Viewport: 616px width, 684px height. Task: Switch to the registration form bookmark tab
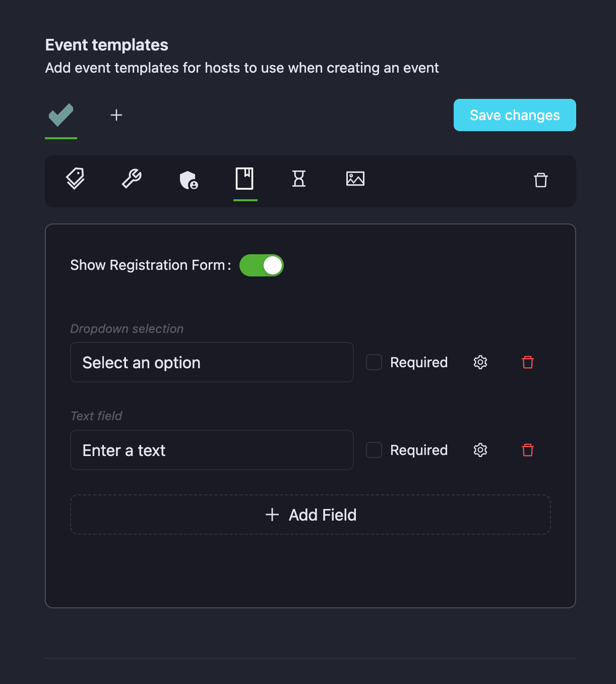click(245, 179)
